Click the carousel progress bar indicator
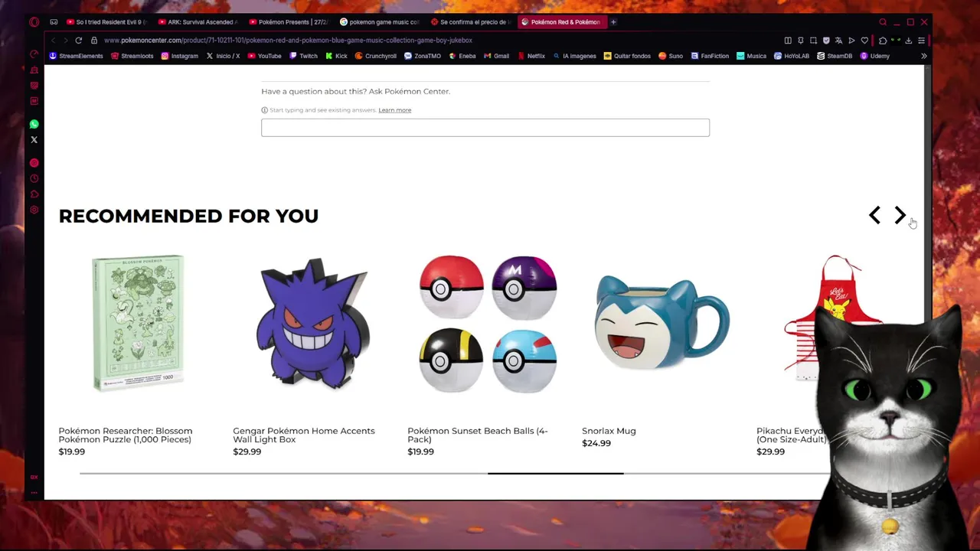 point(555,474)
